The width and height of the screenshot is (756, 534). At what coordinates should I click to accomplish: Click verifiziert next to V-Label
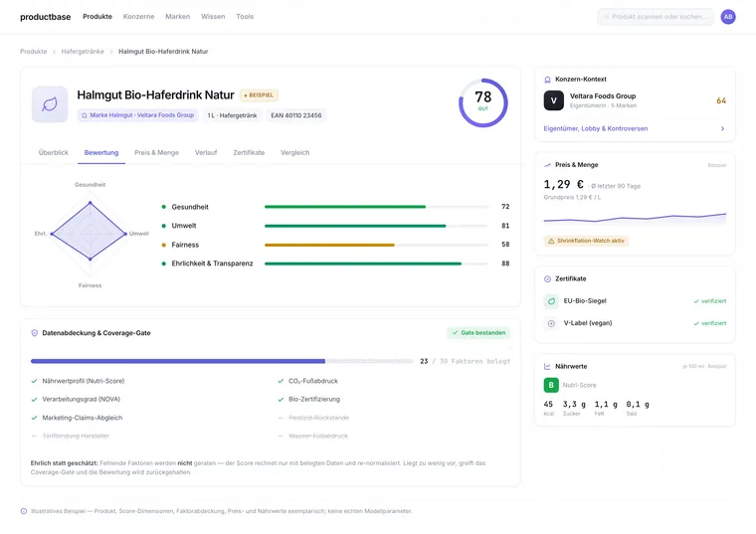(709, 323)
